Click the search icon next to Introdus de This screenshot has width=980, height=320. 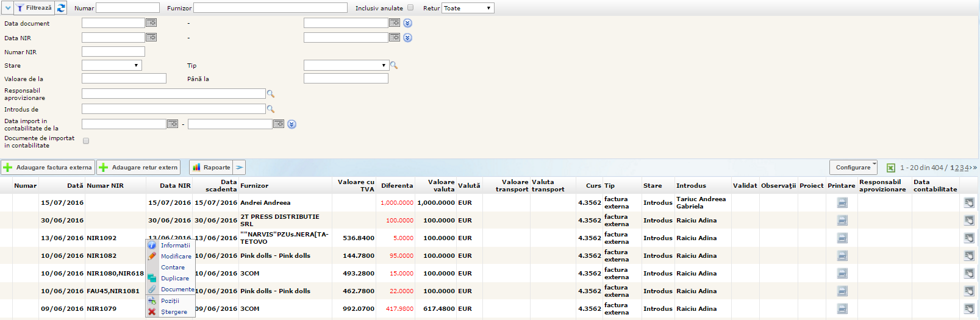(x=271, y=109)
